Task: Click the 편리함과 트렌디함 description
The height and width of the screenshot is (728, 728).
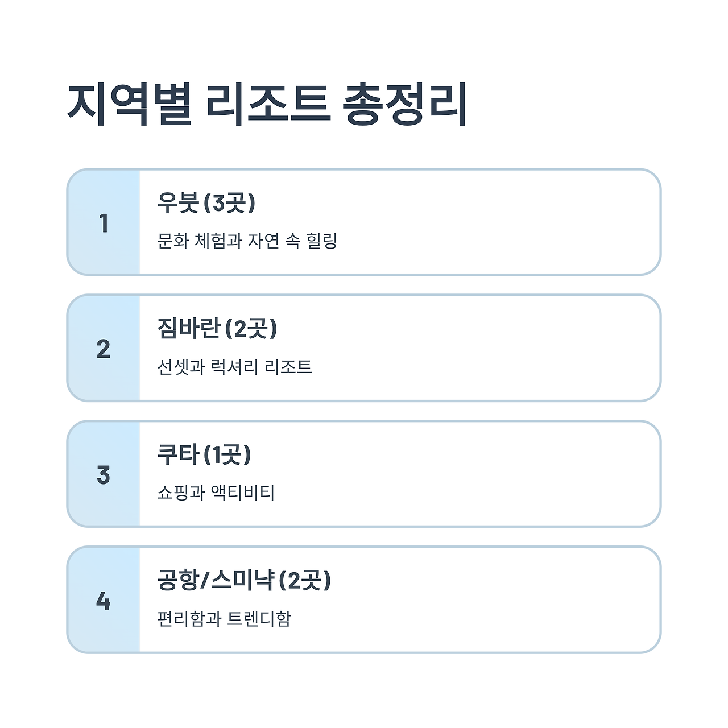Action: click(224, 618)
